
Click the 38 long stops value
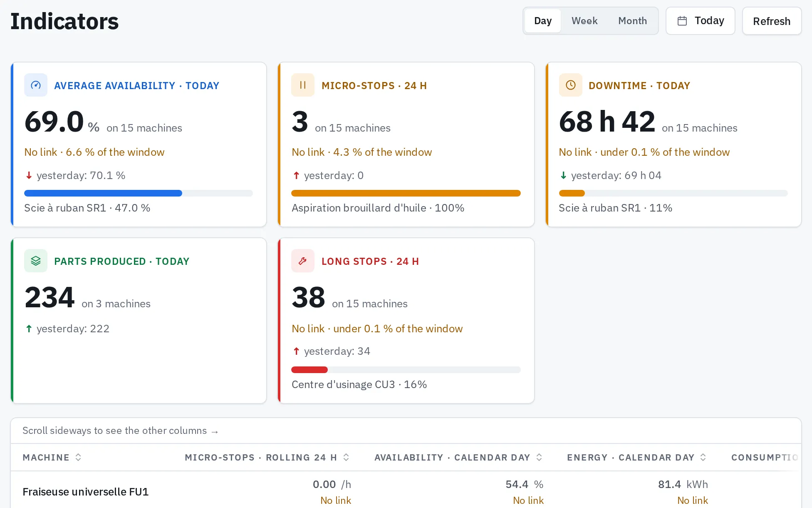[308, 297]
